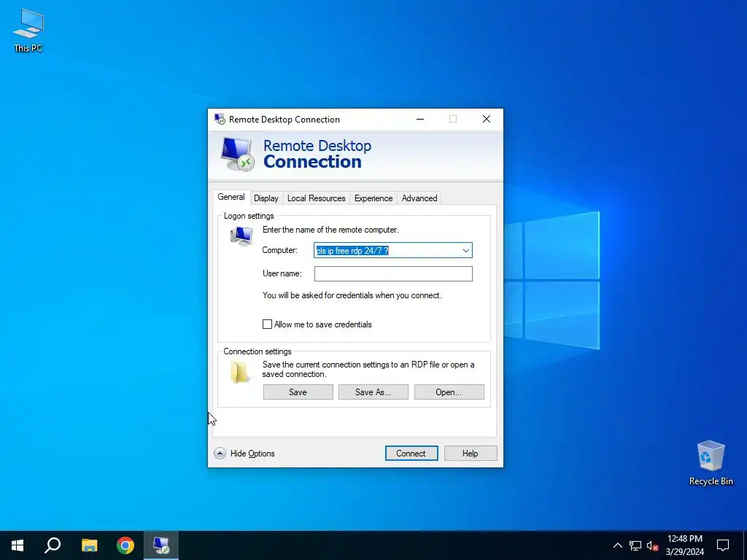Click the Save As... button
The width and height of the screenshot is (747, 560).
(373, 392)
